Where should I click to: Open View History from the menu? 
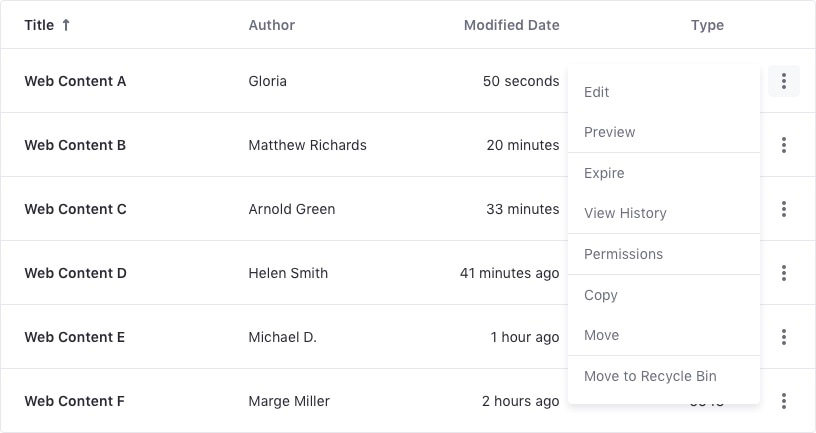625,213
